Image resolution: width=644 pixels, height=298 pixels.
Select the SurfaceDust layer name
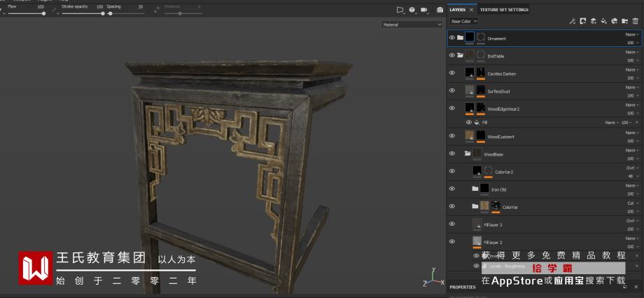click(x=498, y=92)
